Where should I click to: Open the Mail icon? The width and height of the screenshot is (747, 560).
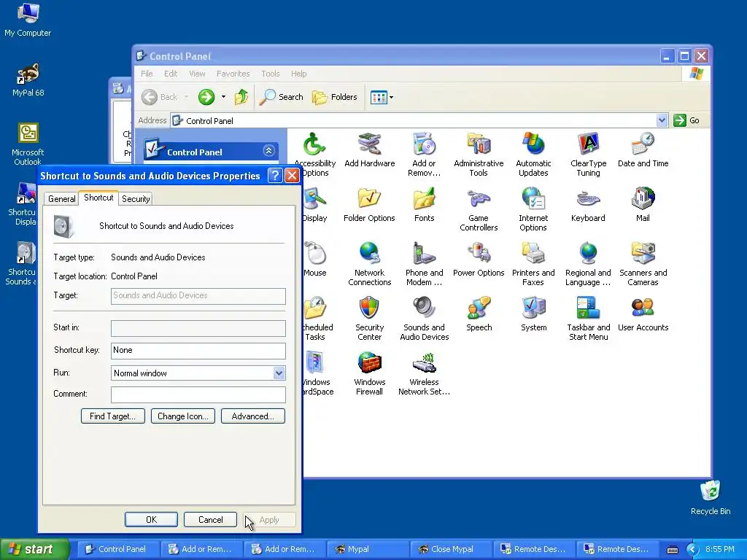pyautogui.click(x=643, y=205)
